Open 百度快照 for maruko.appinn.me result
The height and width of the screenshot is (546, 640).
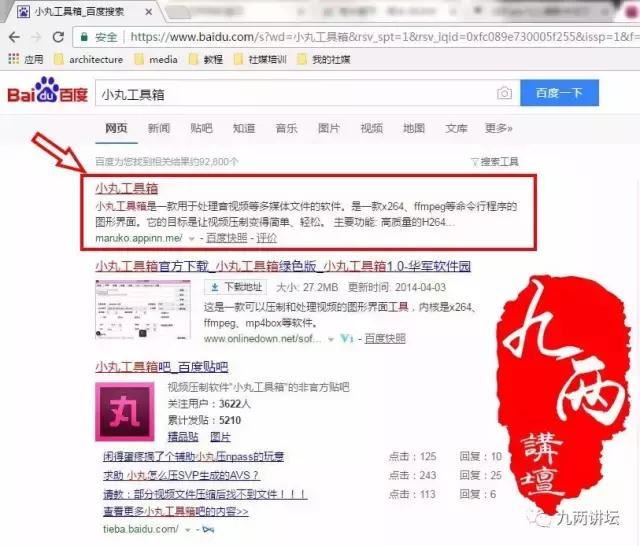tap(227, 238)
